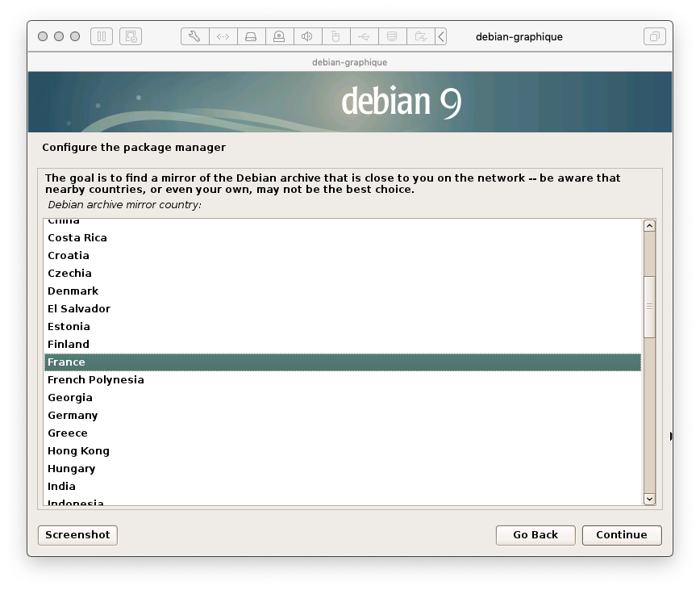Select Finland from the country list
The width and height of the screenshot is (700, 590).
point(343,345)
